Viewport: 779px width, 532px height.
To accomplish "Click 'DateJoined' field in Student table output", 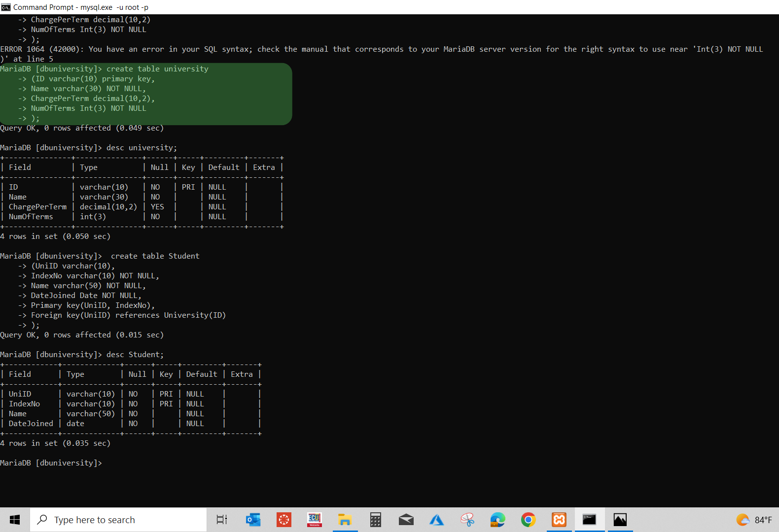I will coord(31,424).
